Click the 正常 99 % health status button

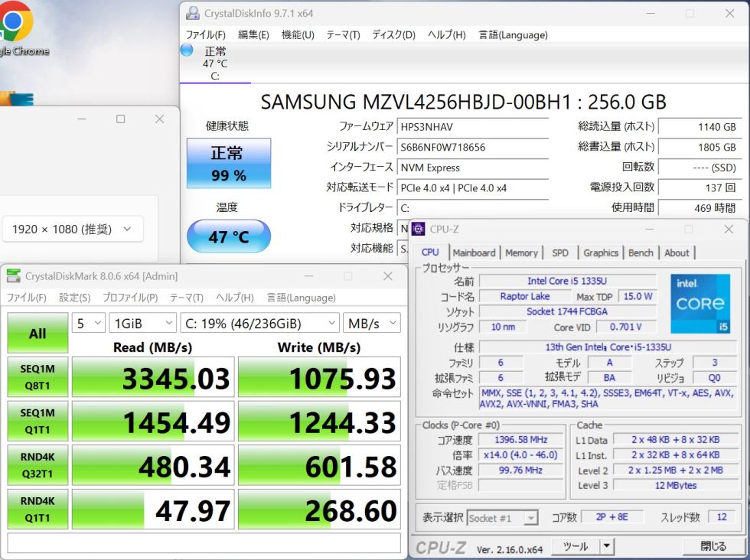(229, 163)
